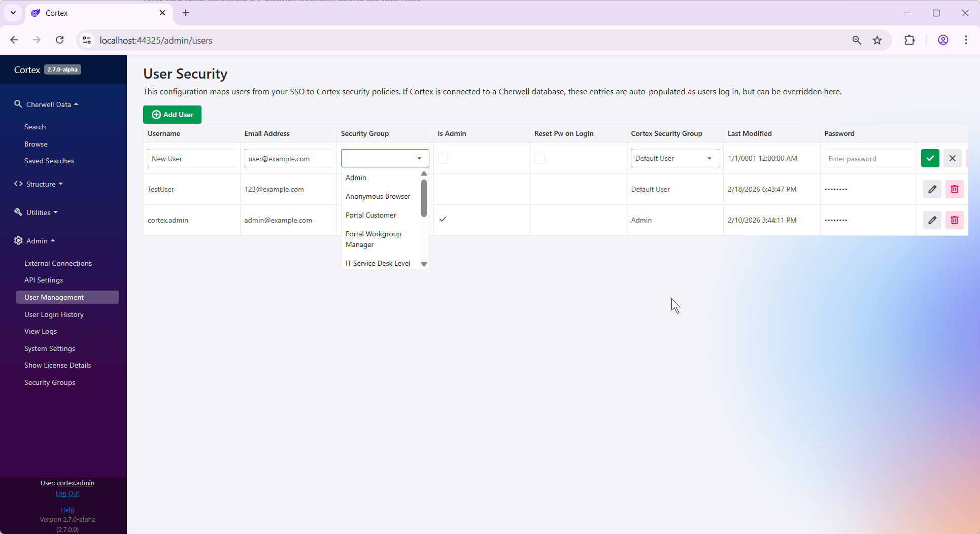This screenshot has height=534, width=980.
Task: Open the browser profile account icon
Action: point(943,40)
